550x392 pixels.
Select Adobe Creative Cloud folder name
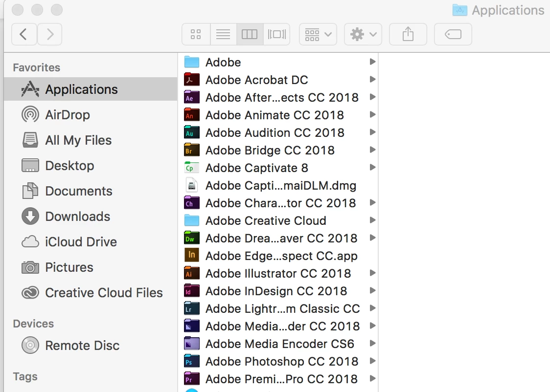[266, 221]
